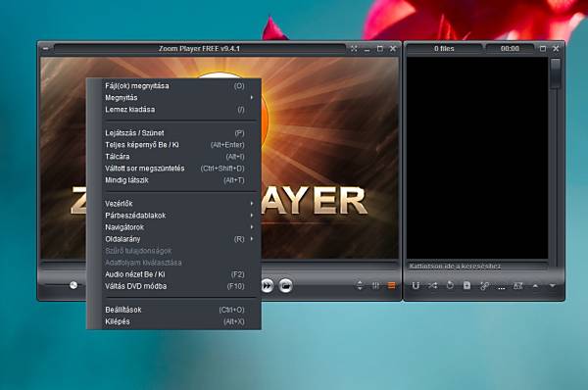Click the fast forward button

[x=267, y=286]
